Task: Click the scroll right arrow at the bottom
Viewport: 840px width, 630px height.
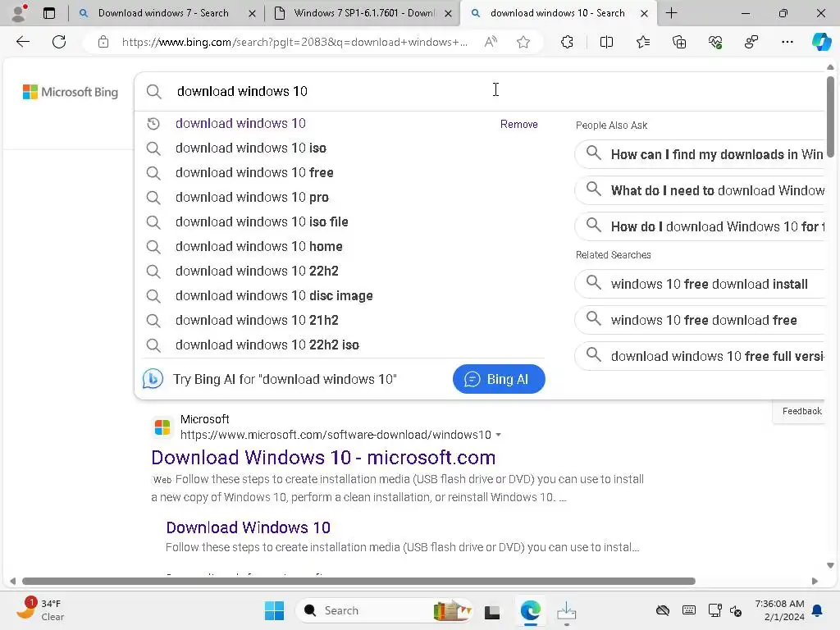Action: point(815,582)
